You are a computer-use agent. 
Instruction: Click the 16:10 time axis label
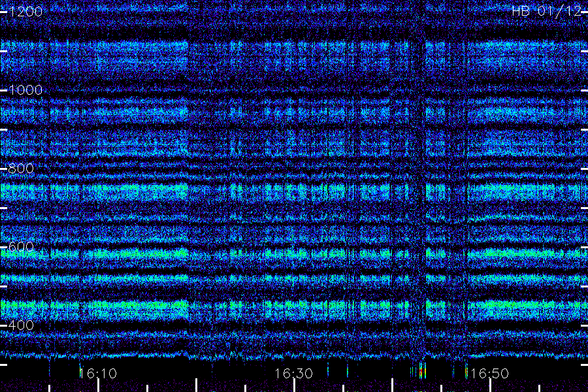[98, 374]
